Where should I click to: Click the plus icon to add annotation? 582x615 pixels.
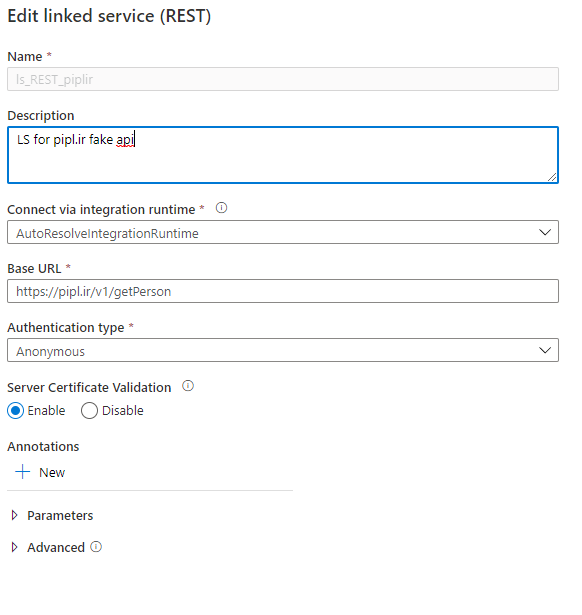23,472
